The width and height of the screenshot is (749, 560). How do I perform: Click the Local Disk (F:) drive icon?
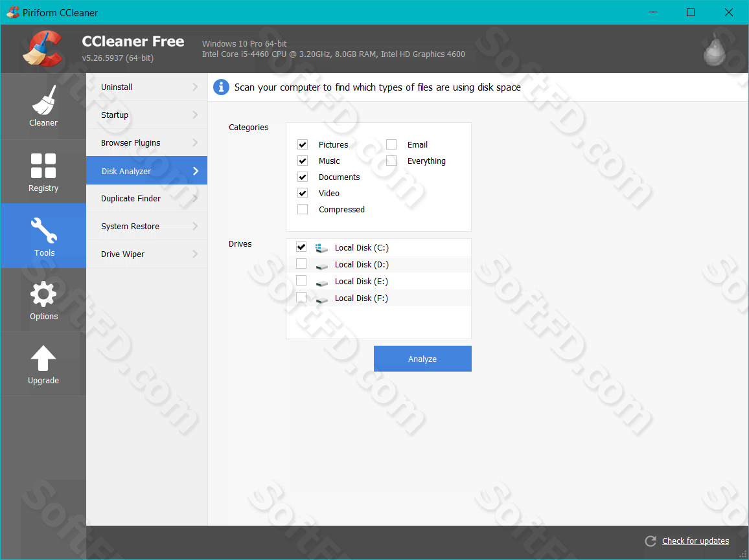tap(322, 299)
